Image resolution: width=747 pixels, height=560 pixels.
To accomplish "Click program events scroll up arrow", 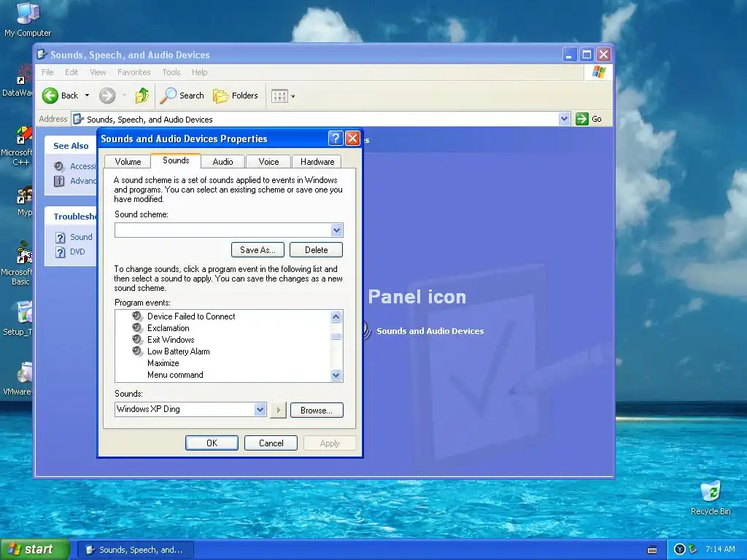I will pos(336,316).
